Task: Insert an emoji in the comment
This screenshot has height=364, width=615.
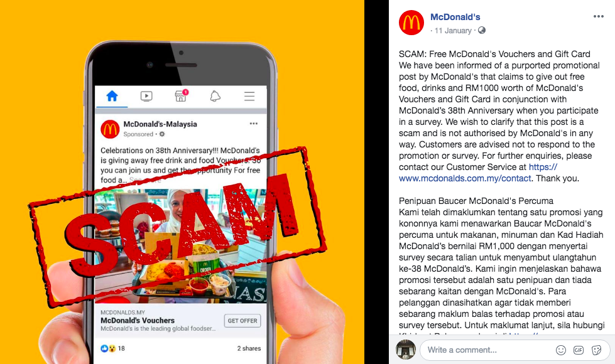Action: [x=561, y=350]
